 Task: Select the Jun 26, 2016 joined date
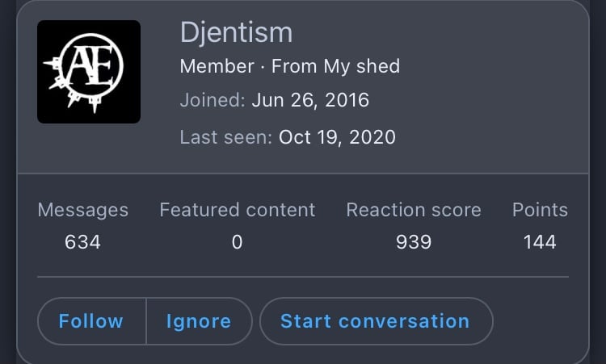click(310, 100)
